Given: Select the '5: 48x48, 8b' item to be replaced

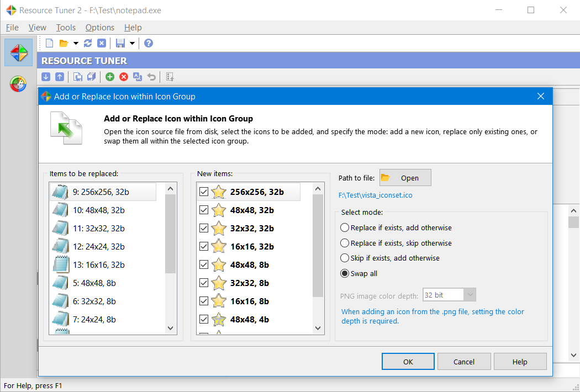Looking at the screenshot, I should (103, 283).
